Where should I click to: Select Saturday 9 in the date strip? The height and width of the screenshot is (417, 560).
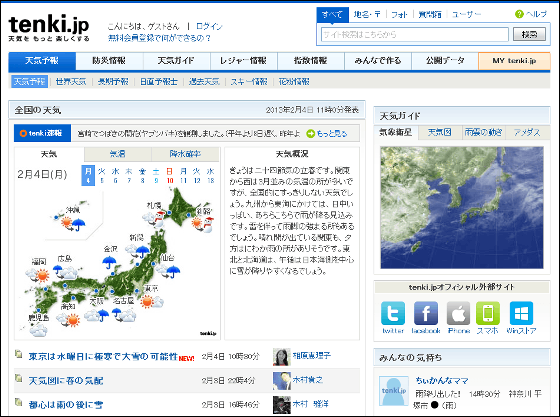(x=156, y=176)
